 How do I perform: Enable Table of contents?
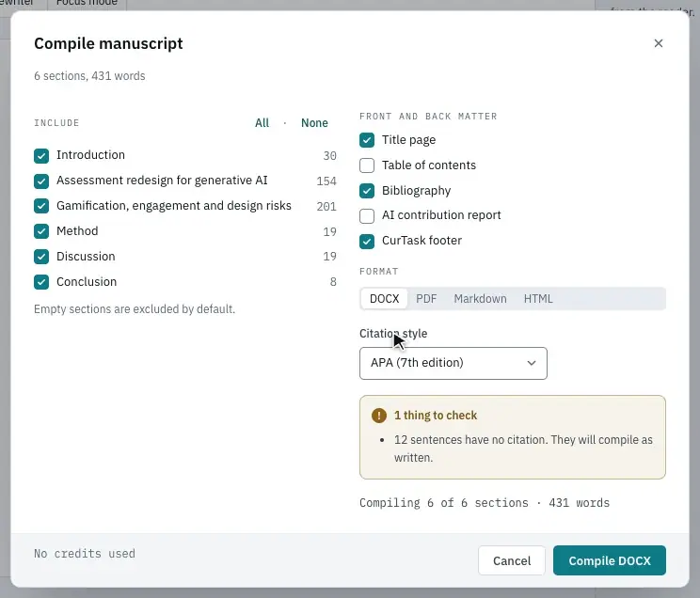coord(367,165)
